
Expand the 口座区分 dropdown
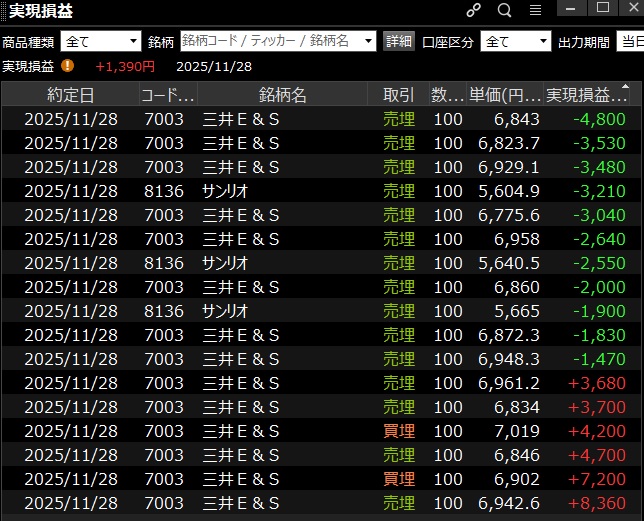(516, 41)
